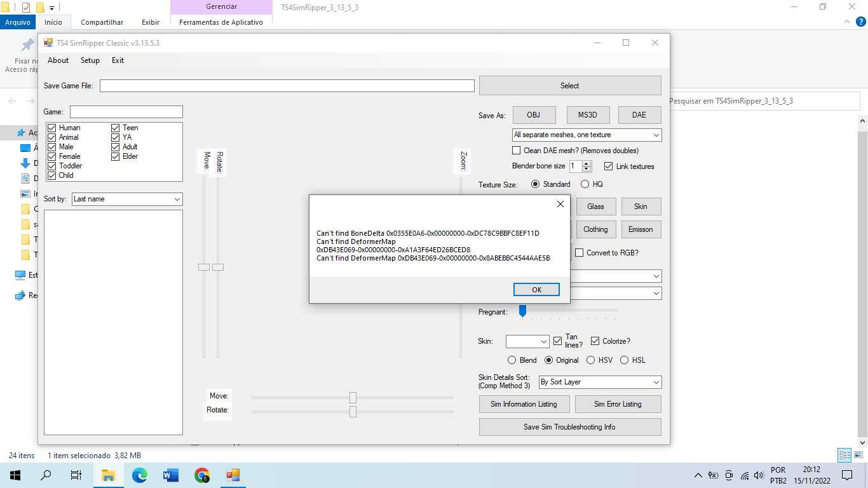Screen dimensions: 868x488
Task: Open the Setup menu in SimRipper
Action: coord(90,60)
